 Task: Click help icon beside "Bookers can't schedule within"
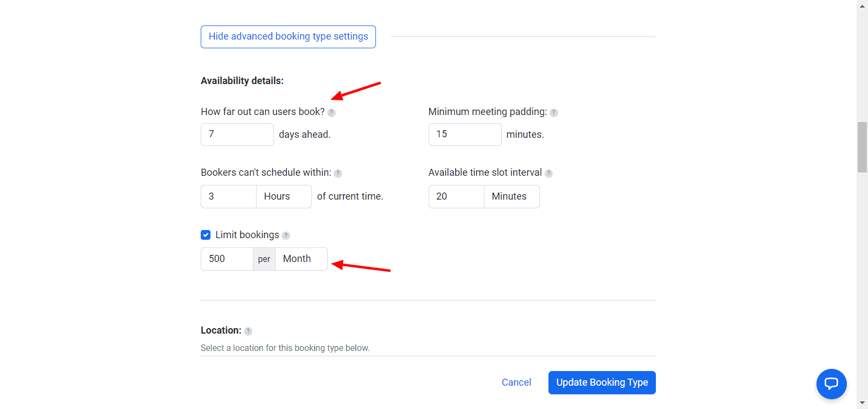point(338,174)
